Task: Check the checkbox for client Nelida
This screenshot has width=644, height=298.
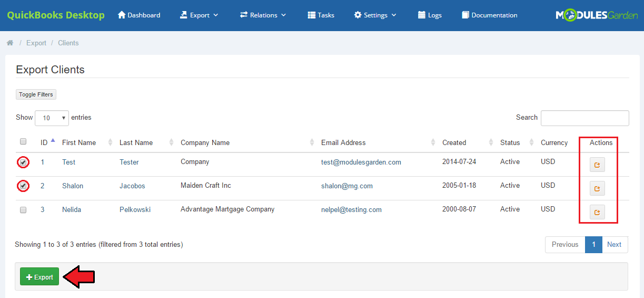Action: 23,210
